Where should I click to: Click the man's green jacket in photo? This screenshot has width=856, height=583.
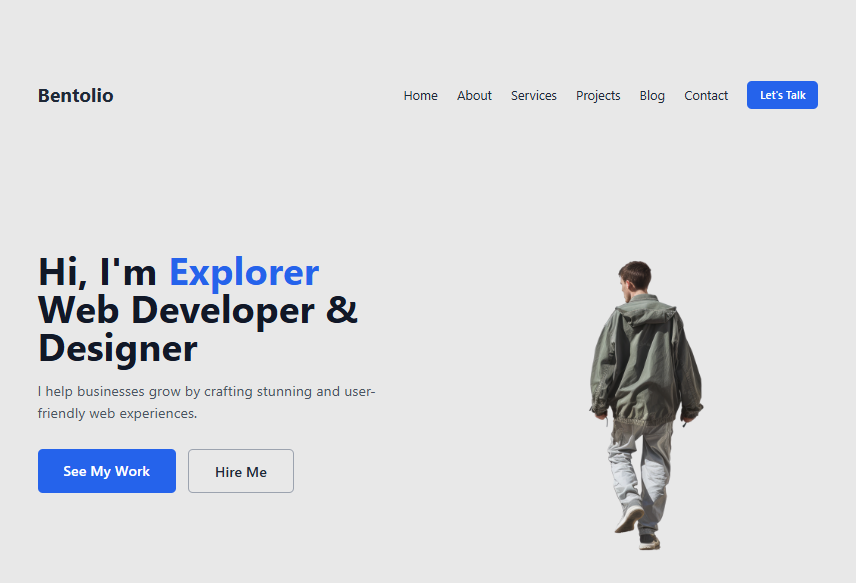tap(646, 360)
